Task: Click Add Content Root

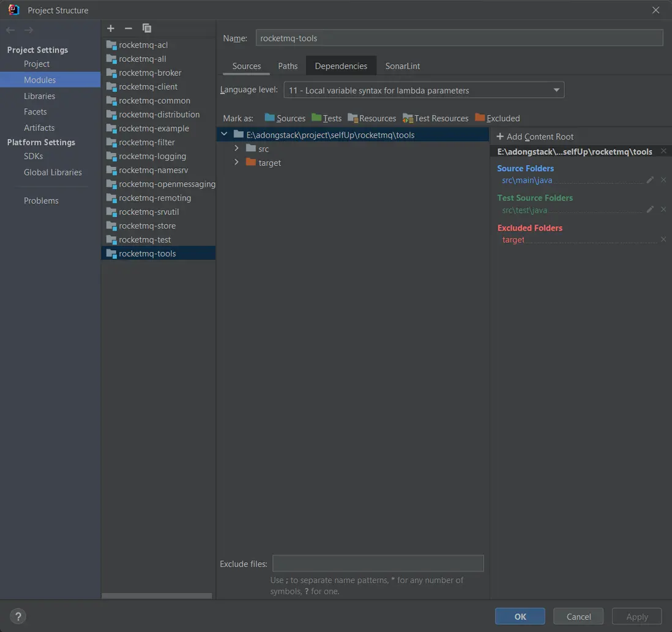Action: [535, 136]
